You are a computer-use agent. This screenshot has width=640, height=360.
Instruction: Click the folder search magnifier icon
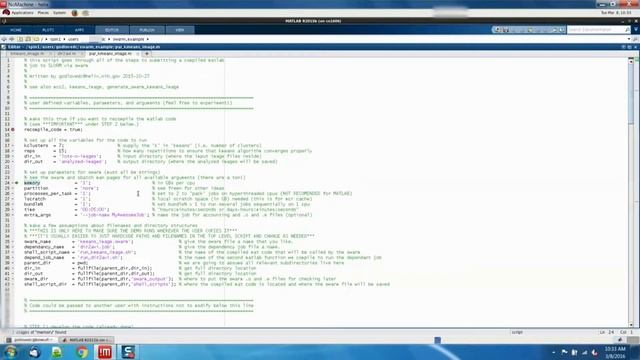coord(635,39)
